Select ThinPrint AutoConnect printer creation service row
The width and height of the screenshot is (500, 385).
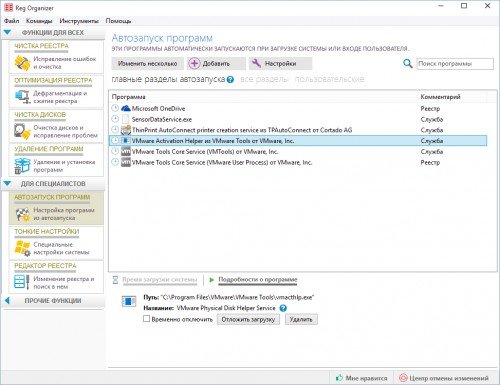(298, 130)
